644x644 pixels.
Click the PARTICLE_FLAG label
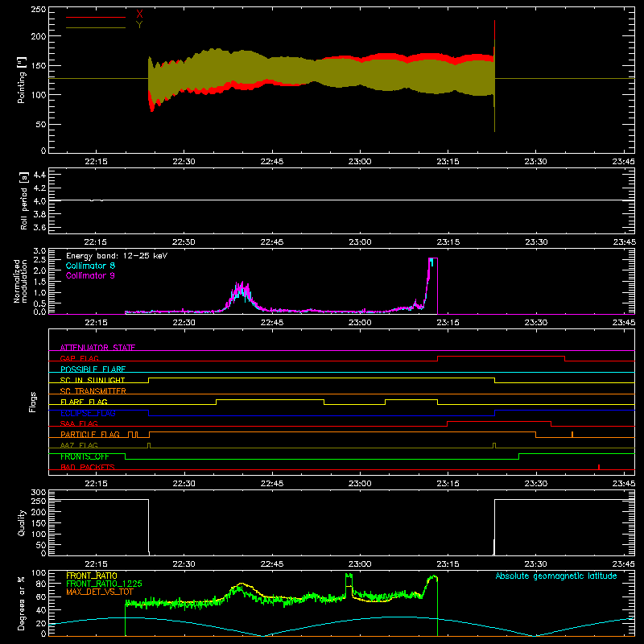pyautogui.click(x=90, y=434)
